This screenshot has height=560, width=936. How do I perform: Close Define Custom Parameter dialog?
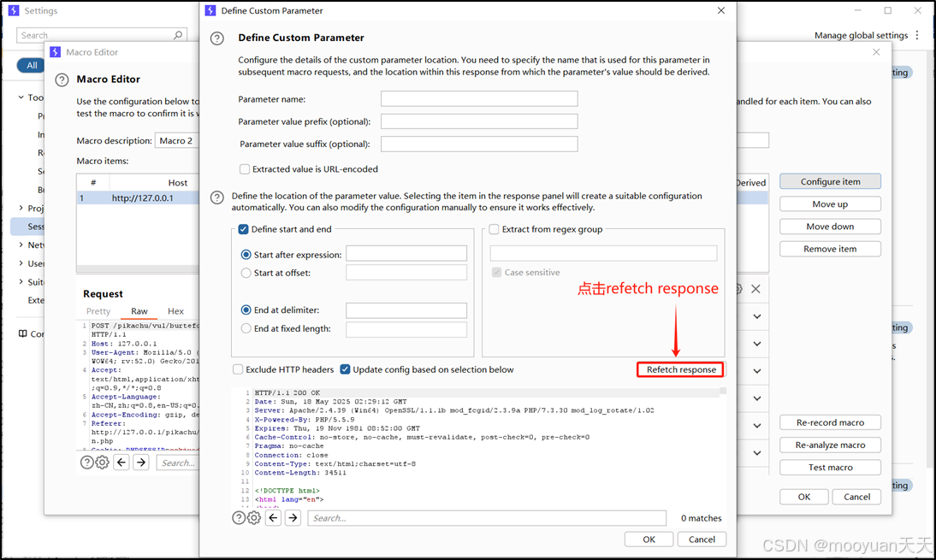coord(721,11)
